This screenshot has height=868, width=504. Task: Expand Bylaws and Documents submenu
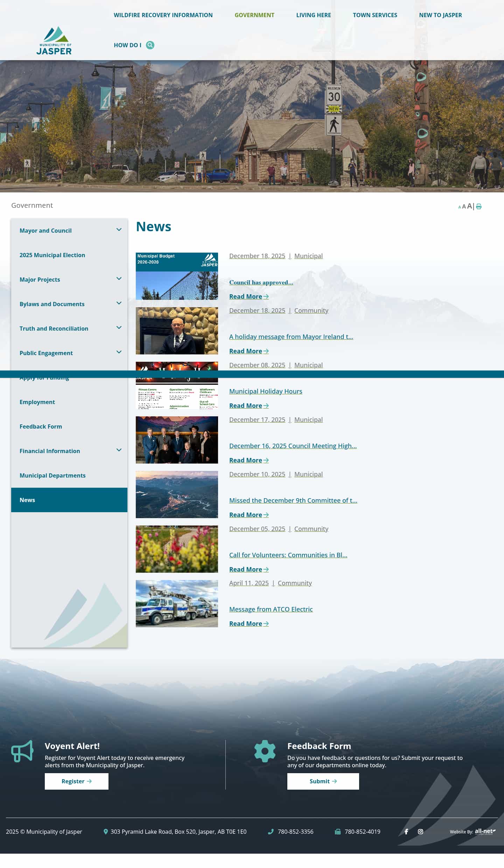point(119,303)
